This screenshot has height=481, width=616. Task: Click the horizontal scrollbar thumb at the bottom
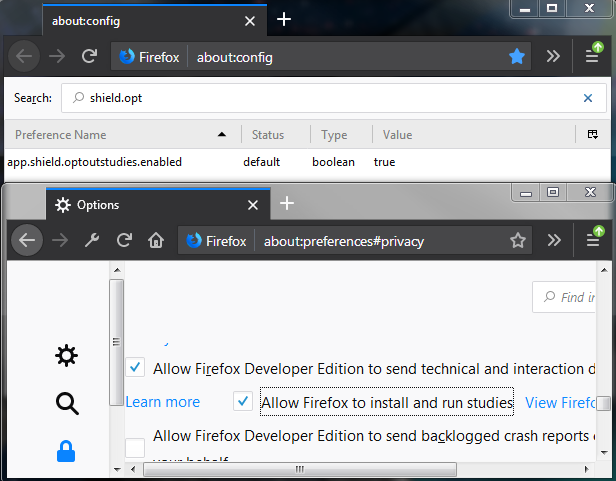pos(300,469)
